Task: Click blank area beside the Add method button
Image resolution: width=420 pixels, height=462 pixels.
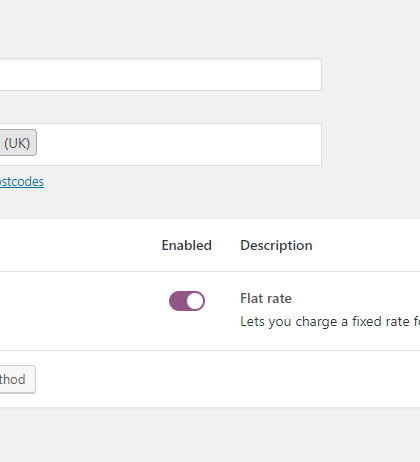Action: (227, 379)
